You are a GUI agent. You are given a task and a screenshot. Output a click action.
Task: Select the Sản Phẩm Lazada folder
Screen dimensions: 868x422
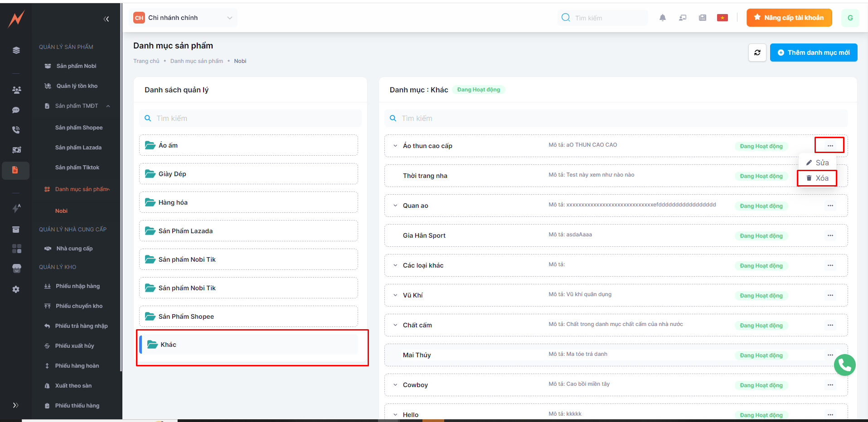pyautogui.click(x=248, y=231)
